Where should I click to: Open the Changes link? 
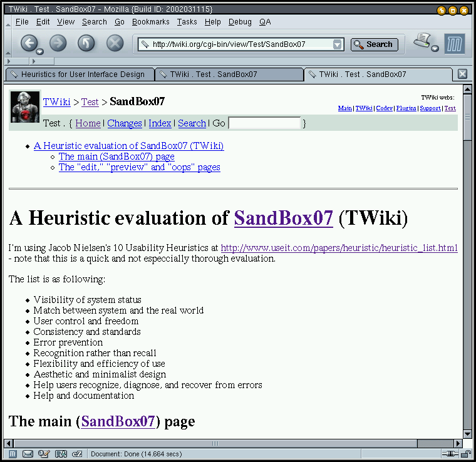pos(125,123)
